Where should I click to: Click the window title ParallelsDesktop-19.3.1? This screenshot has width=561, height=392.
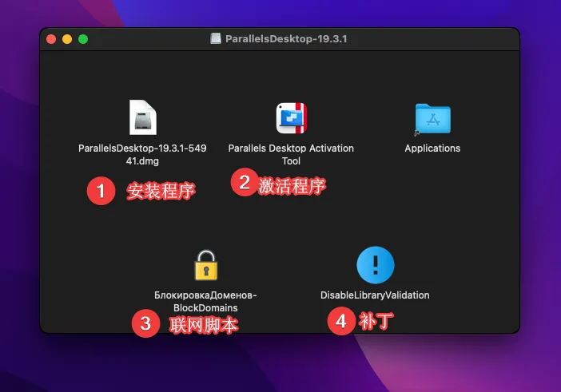[285, 38]
